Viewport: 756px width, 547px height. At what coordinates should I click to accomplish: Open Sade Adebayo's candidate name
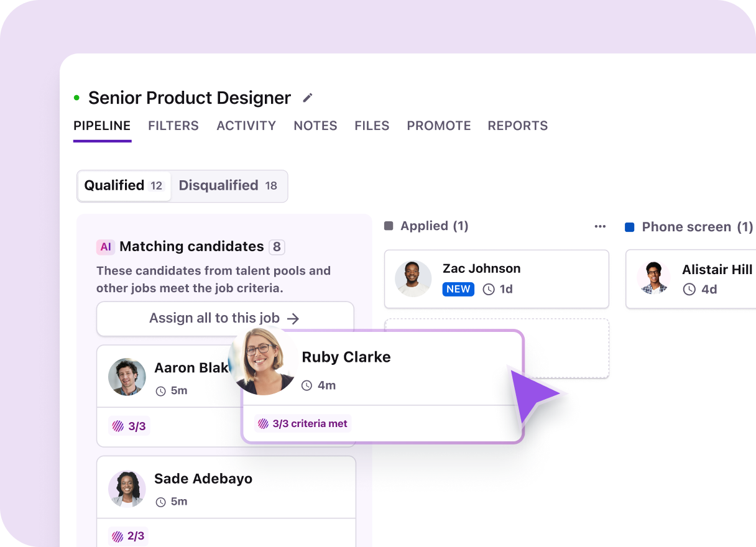click(x=203, y=479)
